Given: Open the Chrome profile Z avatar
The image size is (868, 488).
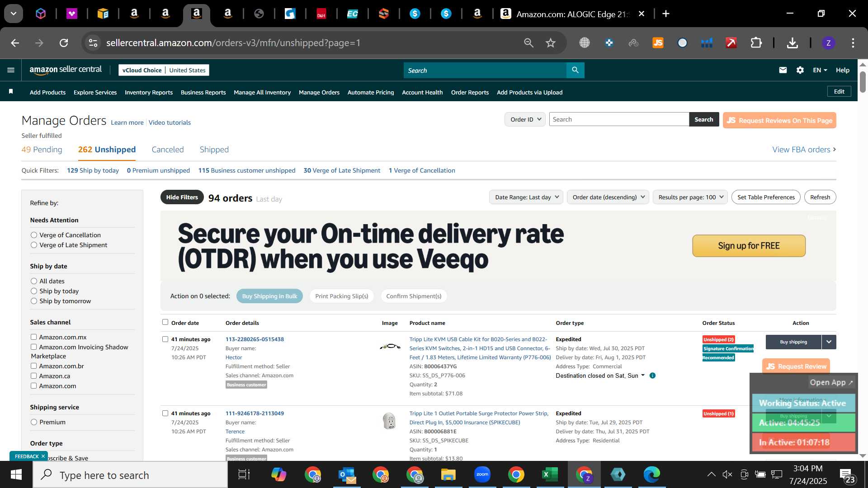Looking at the screenshot, I should coord(828,43).
